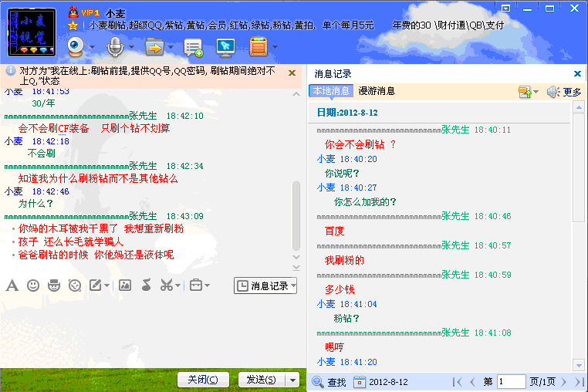Switch to the 本地消息 tab
This screenshot has height=392, width=588.
click(x=331, y=91)
